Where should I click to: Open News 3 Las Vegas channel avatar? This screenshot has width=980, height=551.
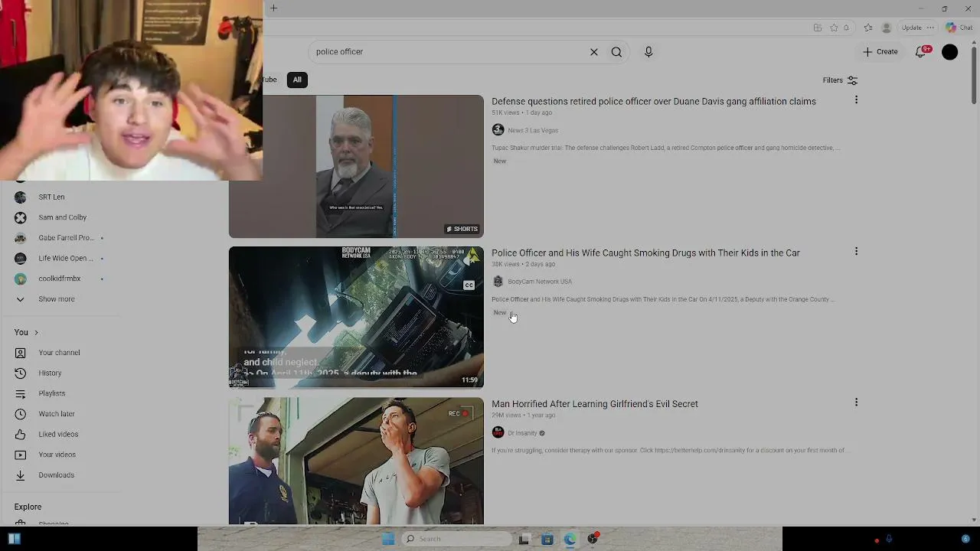[x=498, y=130]
